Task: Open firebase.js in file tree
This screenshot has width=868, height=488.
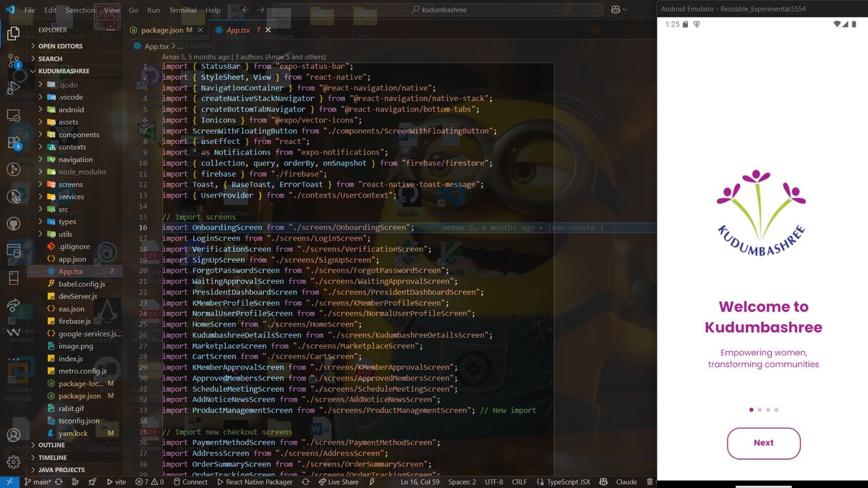Action: [75, 321]
